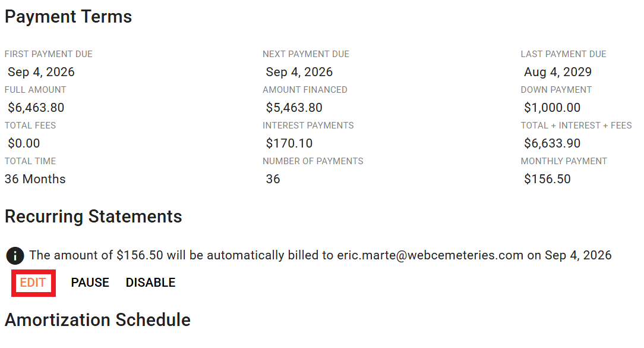Select the Amortization Schedule heading
644x348 pixels.
pyautogui.click(x=98, y=320)
